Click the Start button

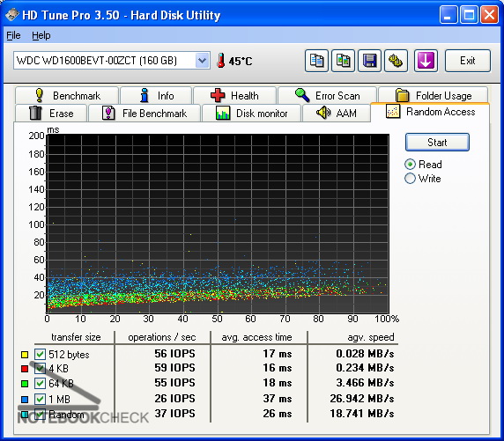pos(437,142)
